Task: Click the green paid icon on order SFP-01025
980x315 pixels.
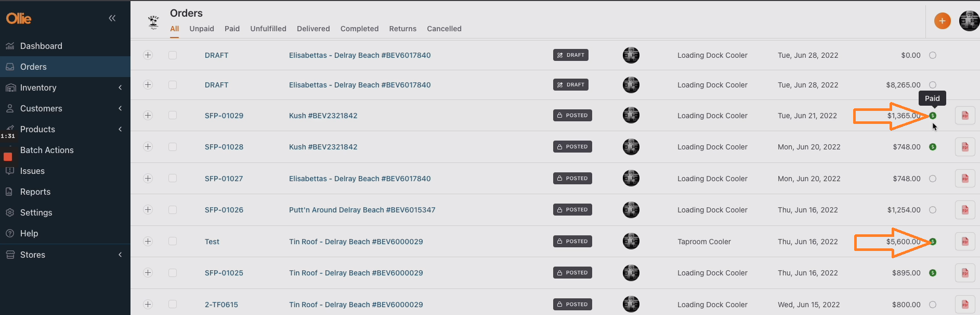Action: coord(933,273)
